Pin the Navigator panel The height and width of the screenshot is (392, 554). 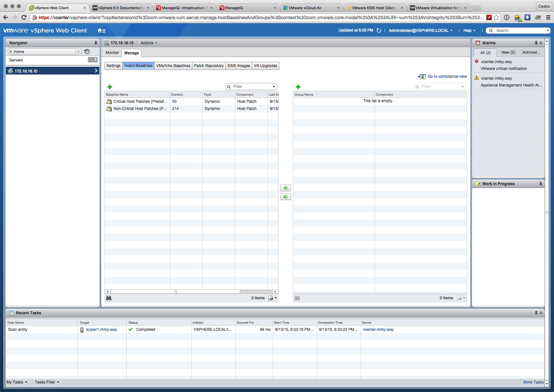coord(96,43)
